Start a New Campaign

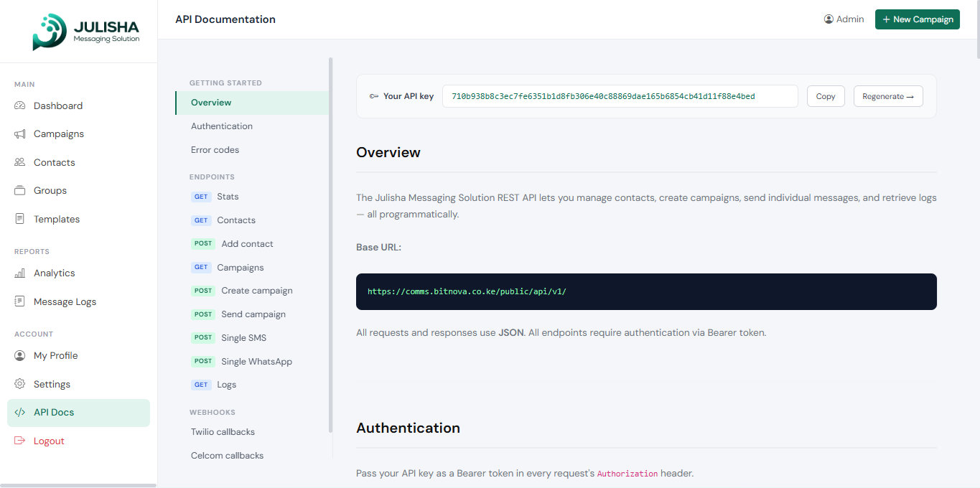coord(917,19)
